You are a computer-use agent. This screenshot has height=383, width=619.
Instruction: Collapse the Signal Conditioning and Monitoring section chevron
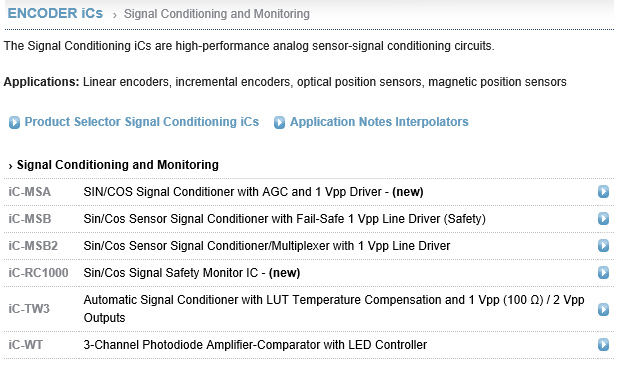[11, 166]
